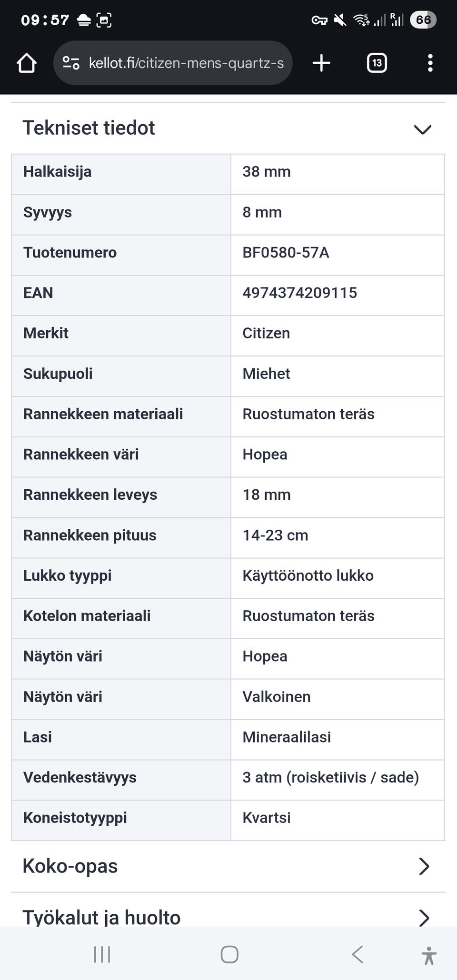Tap product number BF0580-57A

(x=286, y=252)
